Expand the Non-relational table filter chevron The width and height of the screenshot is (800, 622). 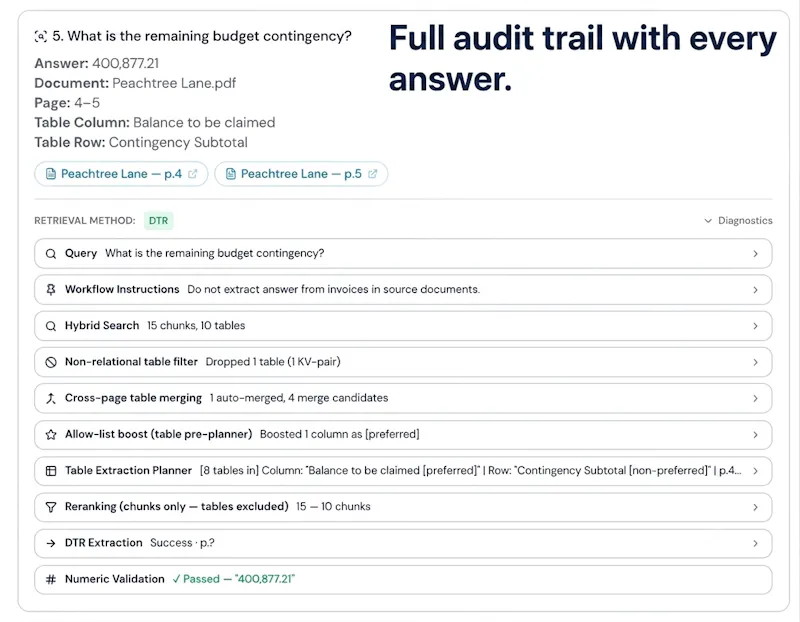pyautogui.click(x=756, y=362)
